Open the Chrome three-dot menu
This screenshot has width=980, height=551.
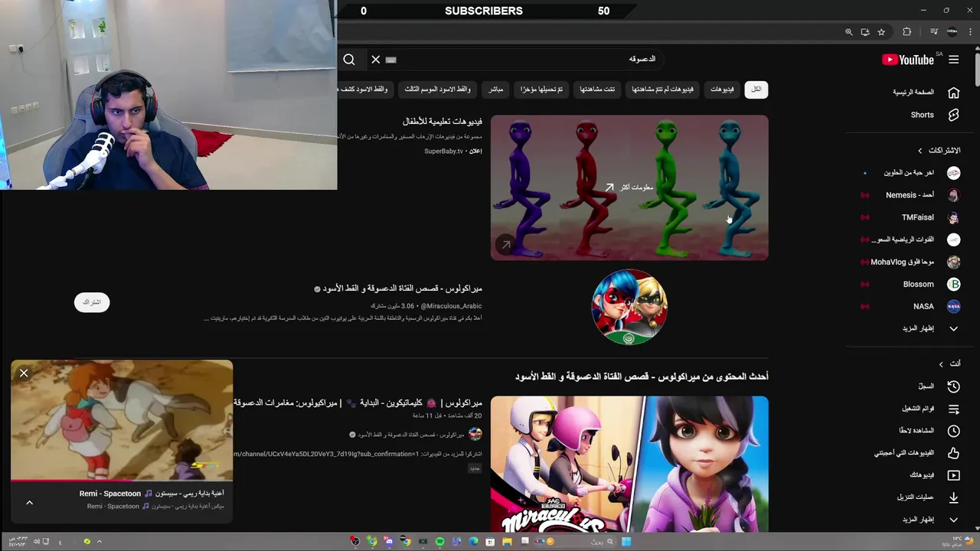pyautogui.click(x=971, y=32)
